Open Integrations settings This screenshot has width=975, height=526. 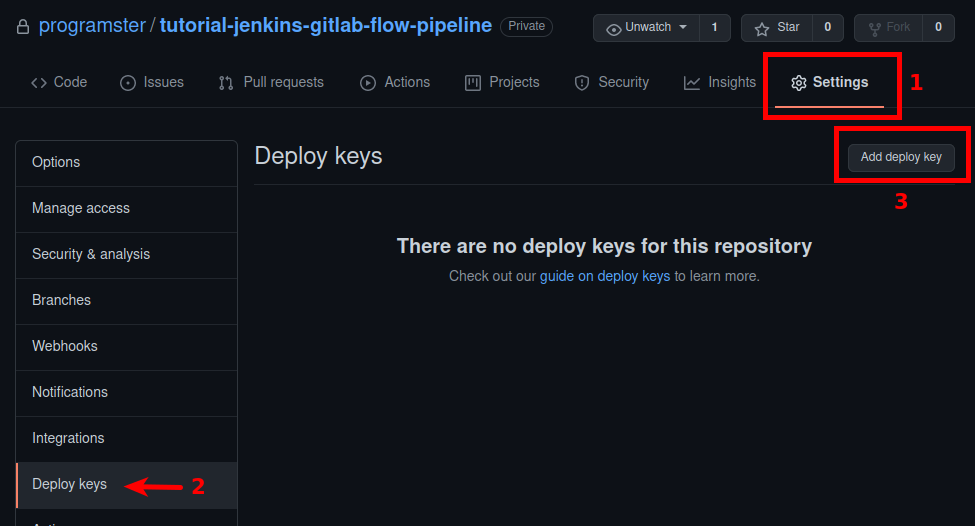(126, 439)
